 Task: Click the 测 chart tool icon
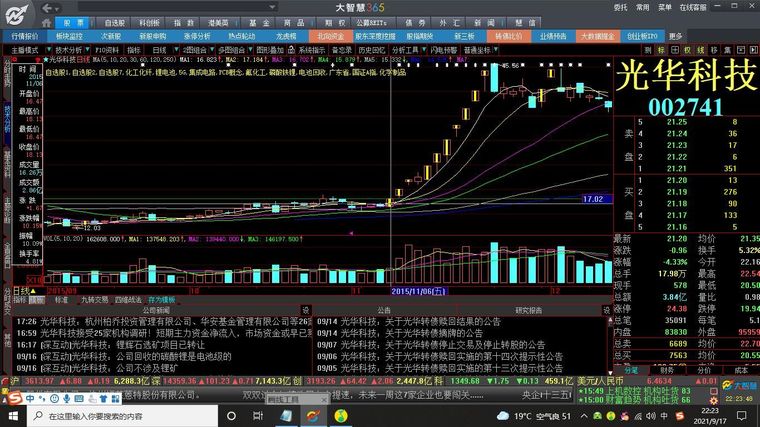coord(648,50)
